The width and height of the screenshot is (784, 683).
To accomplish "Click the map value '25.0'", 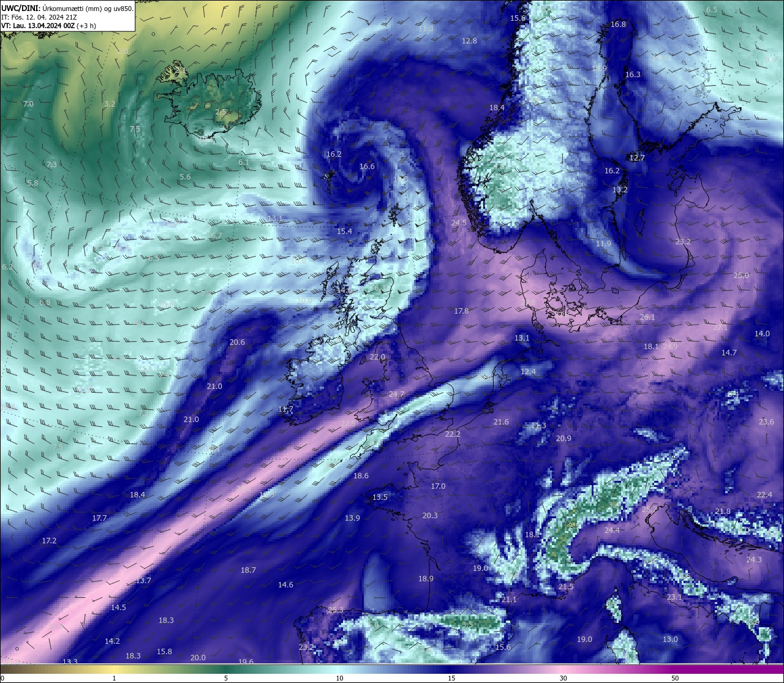I will pos(741,276).
